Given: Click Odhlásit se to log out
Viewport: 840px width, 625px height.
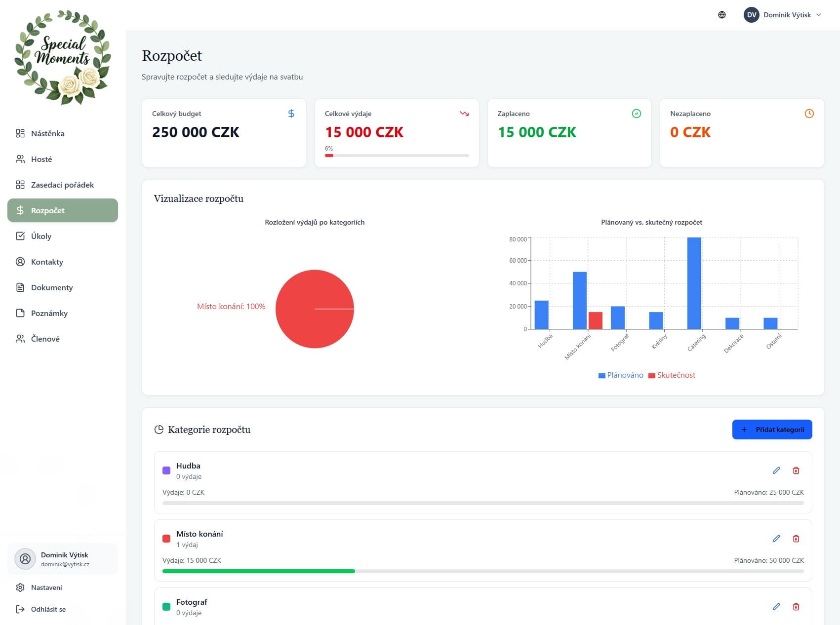Looking at the screenshot, I should coord(47,609).
